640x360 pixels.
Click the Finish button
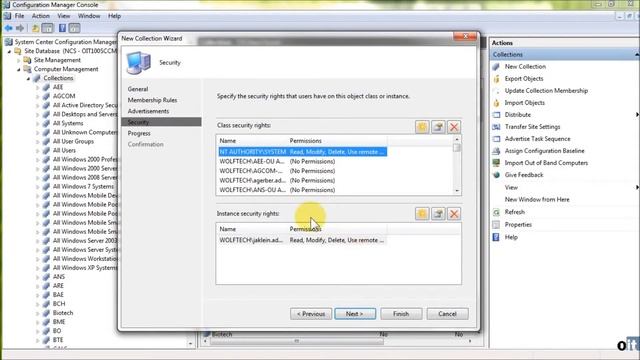click(401, 314)
